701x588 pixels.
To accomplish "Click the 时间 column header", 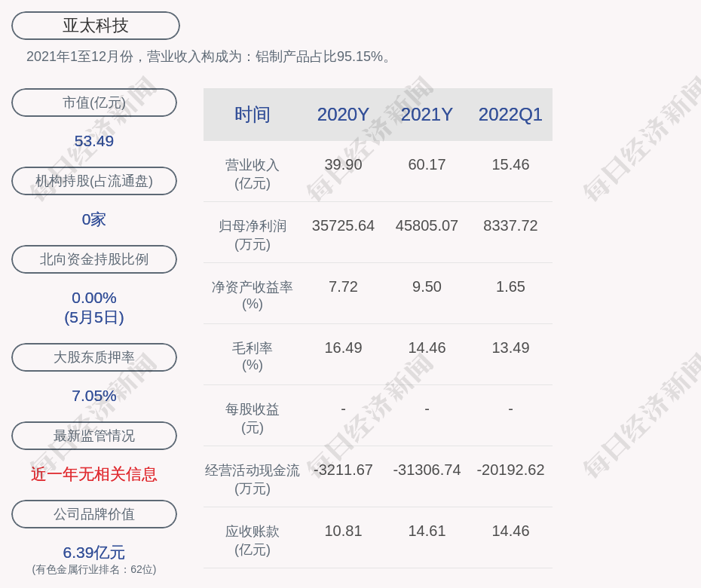I will [x=253, y=115].
